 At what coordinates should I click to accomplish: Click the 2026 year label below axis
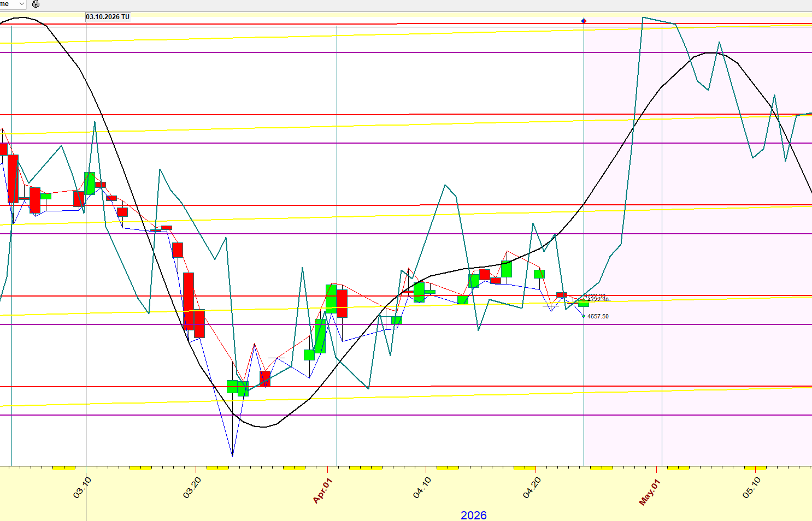473,515
